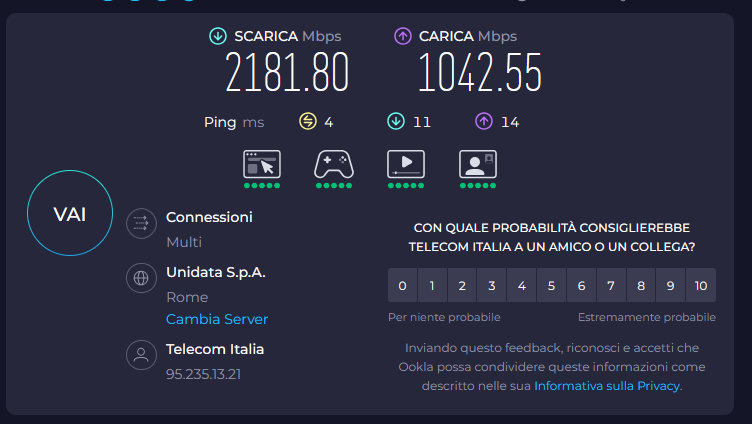Choose rating 3 on the probability scale
752x424 pixels.
click(x=491, y=286)
